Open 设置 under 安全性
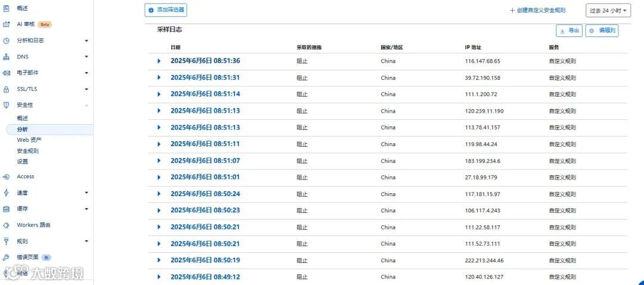Viewport: 644px width, 285px height. [23, 162]
